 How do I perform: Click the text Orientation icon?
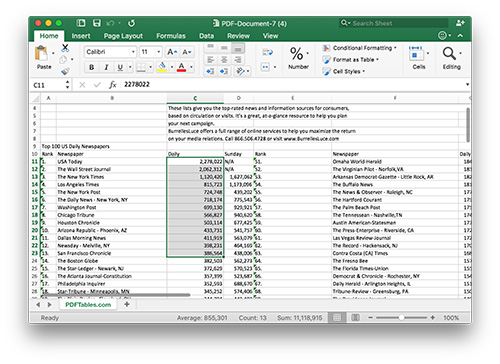coord(240,71)
